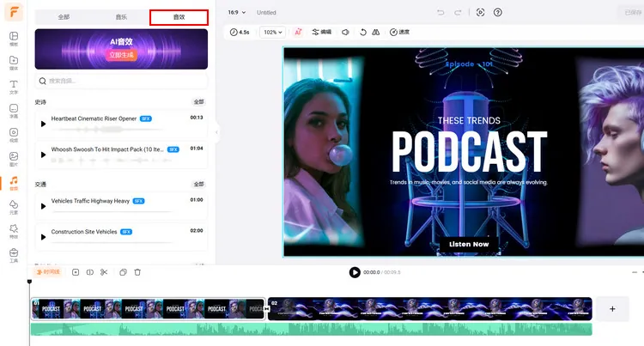The width and height of the screenshot is (644, 346).
Task: Toggle the Timeline mode button
Action: tap(48, 272)
